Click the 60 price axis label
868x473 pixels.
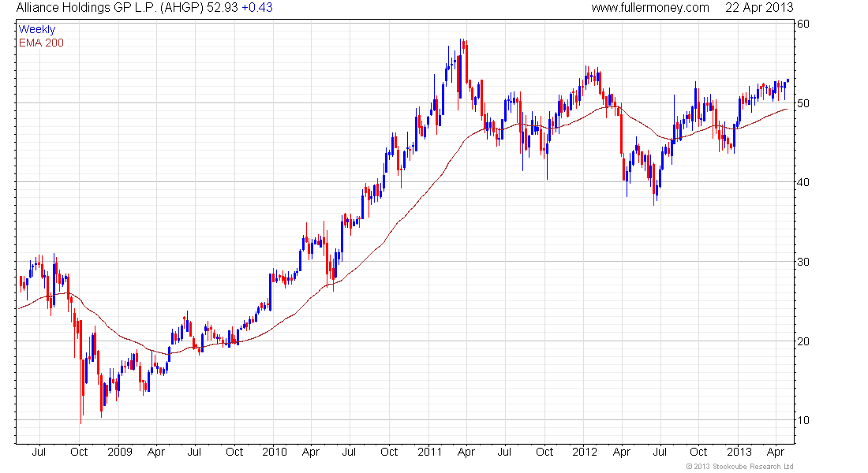pyautogui.click(x=803, y=24)
